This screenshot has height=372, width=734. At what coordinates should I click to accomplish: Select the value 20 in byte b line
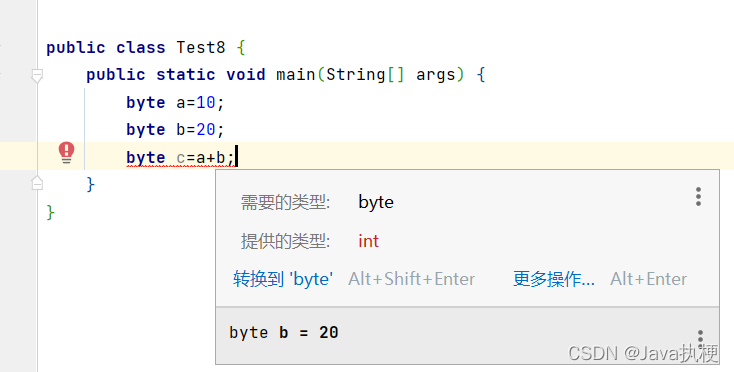(206, 129)
